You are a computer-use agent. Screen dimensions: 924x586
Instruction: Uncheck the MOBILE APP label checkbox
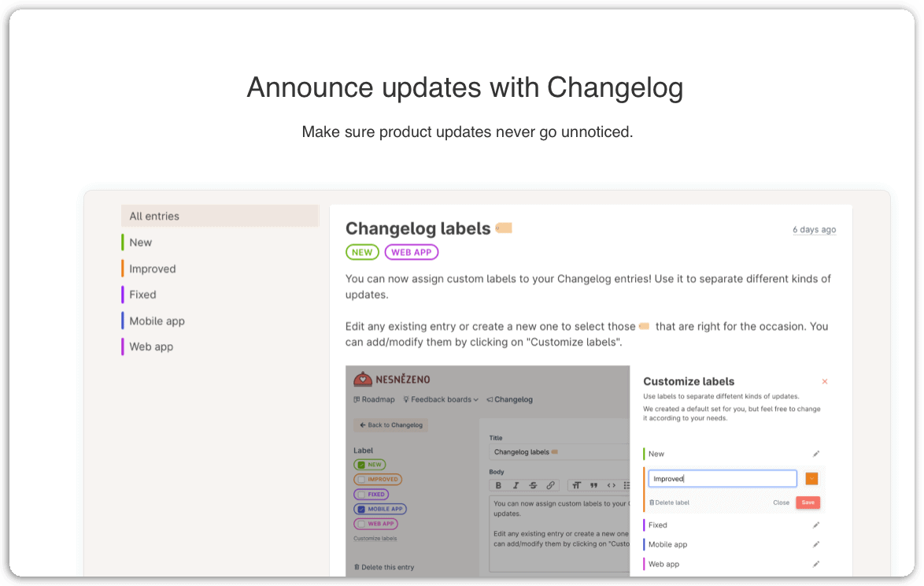click(x=362, y=510)
